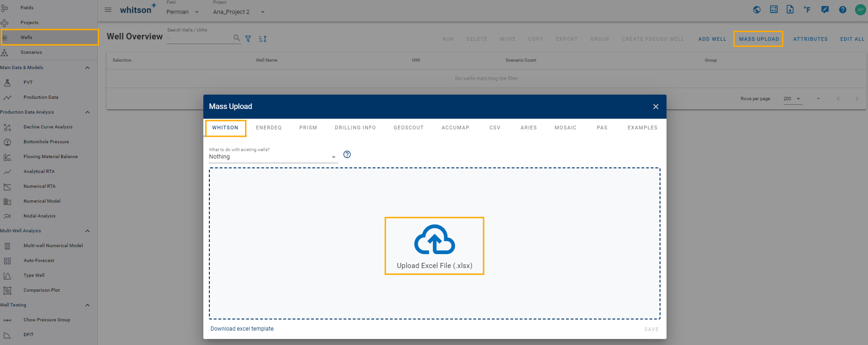Click the cloud upload icon
This screenshot has height=345, width=868.
434,239
